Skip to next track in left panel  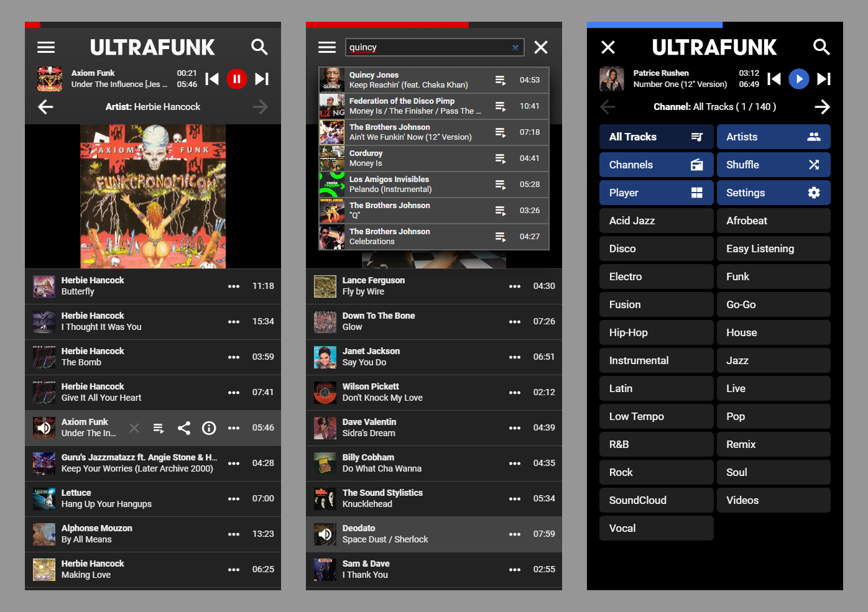262,79
